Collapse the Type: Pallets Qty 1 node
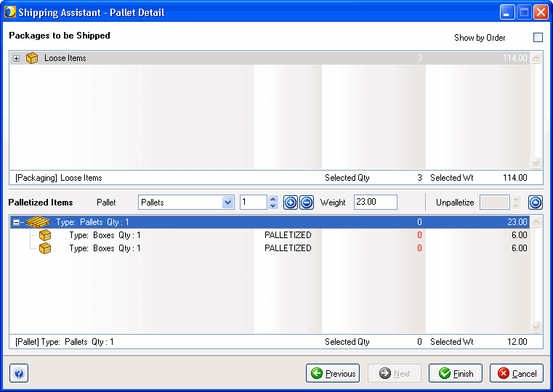 [x=16, y=222]
